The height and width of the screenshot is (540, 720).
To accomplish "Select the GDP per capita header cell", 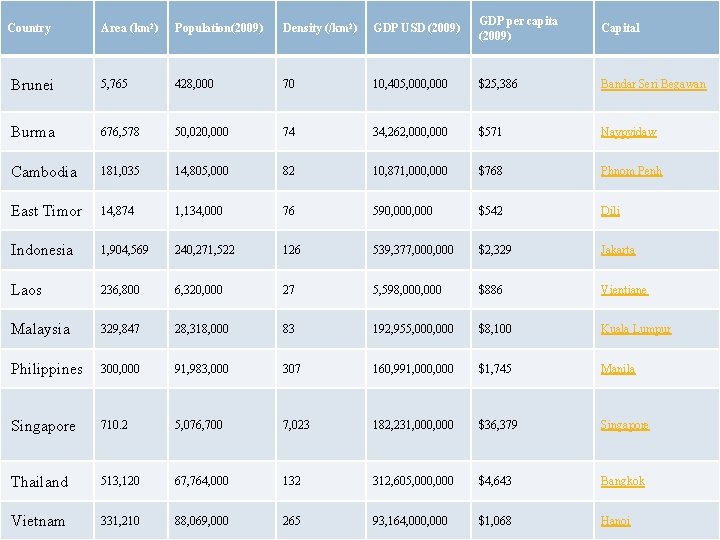I will tap(518, 28).
